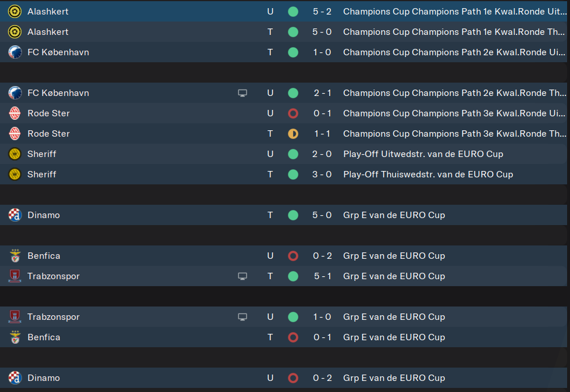Click Grp E van de EURO Cup on Benfica 0-1 row
The image size is (570, 392).
(x=394, y=337)
